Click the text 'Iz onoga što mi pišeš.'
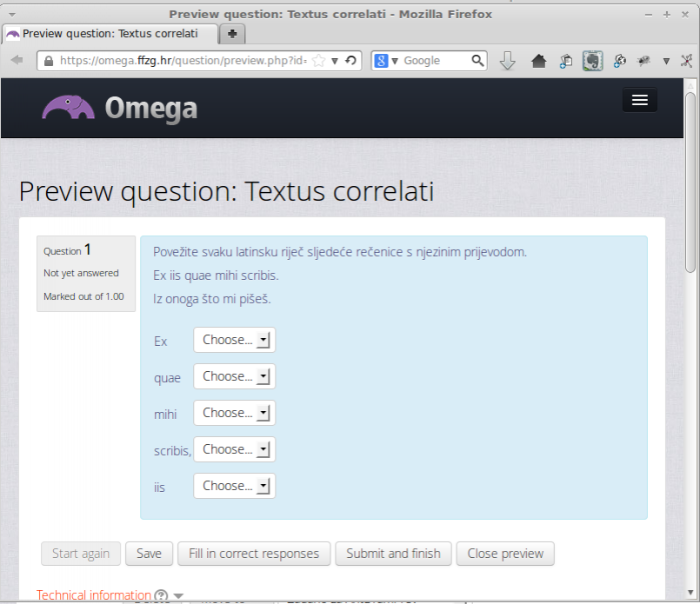700x604 pixels. (x=212, y=299)
